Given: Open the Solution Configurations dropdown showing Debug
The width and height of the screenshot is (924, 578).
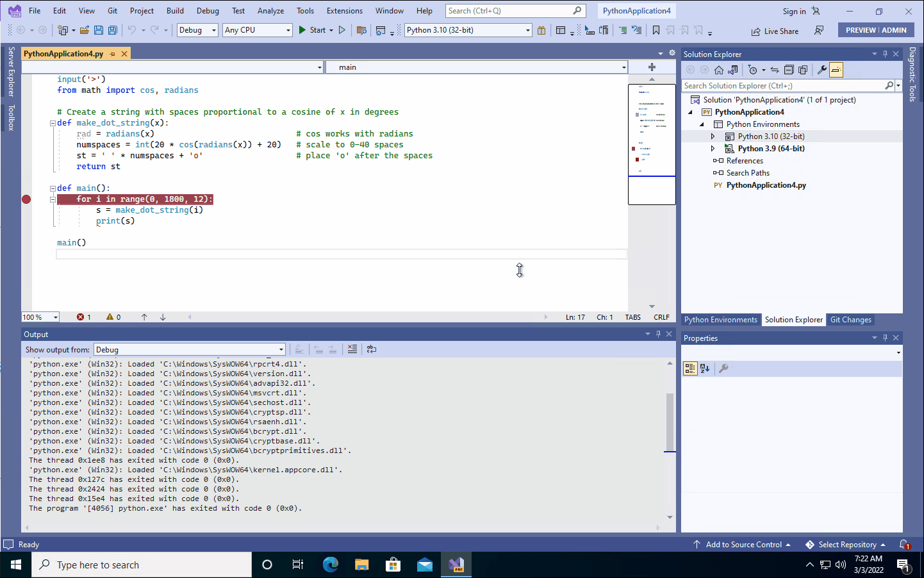Looking at the screenshot, I should point(197,29).
